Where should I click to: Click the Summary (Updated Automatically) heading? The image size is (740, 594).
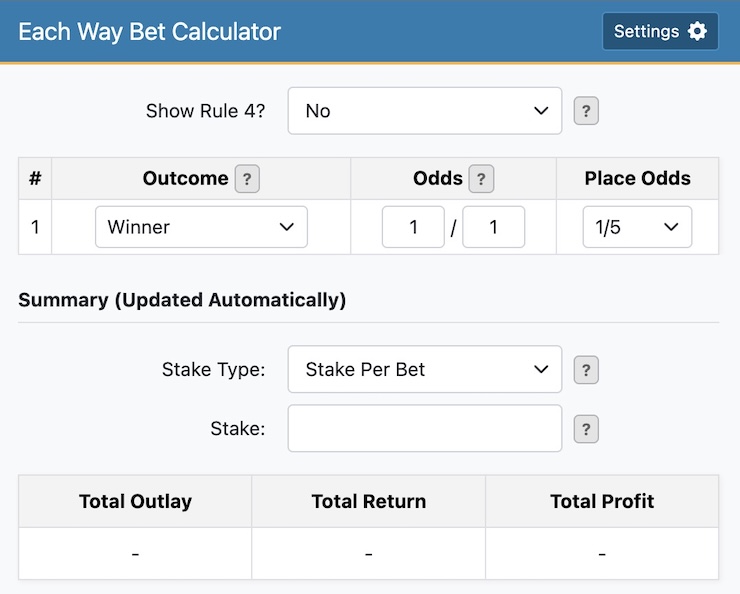[x=182, y=300]
